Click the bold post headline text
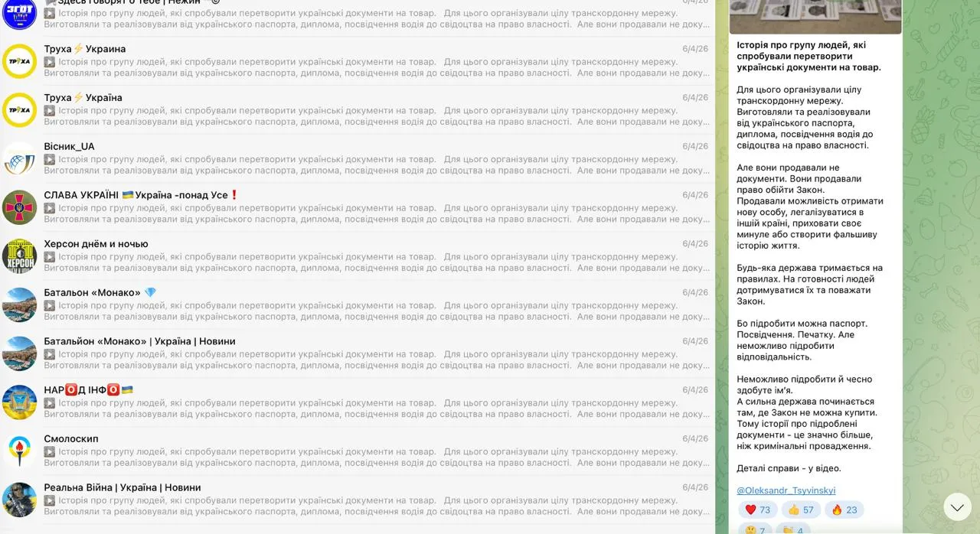The image size is (980, 534). coord(809,57)
